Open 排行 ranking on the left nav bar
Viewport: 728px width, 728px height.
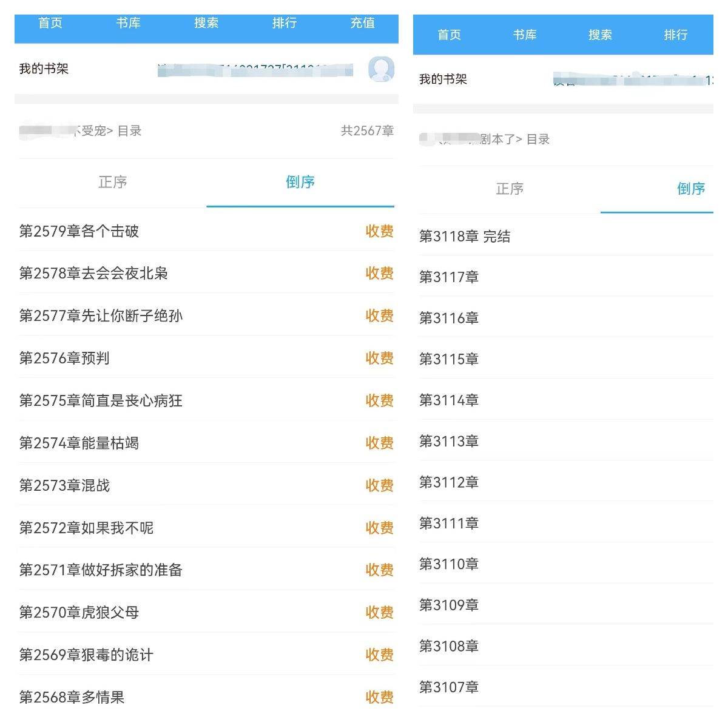[x=284, y=23]
